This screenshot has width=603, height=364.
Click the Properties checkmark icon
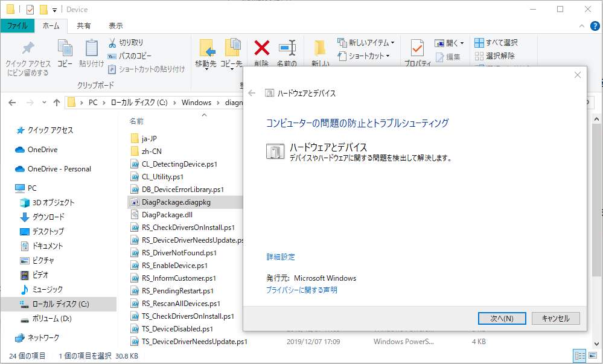coord(417,48)
